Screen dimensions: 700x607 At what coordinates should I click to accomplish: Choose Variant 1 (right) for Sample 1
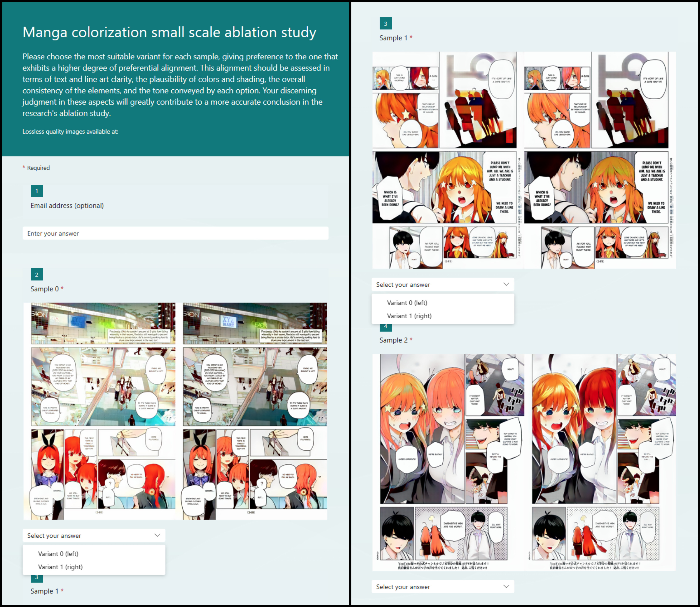(x=409, y=316)
